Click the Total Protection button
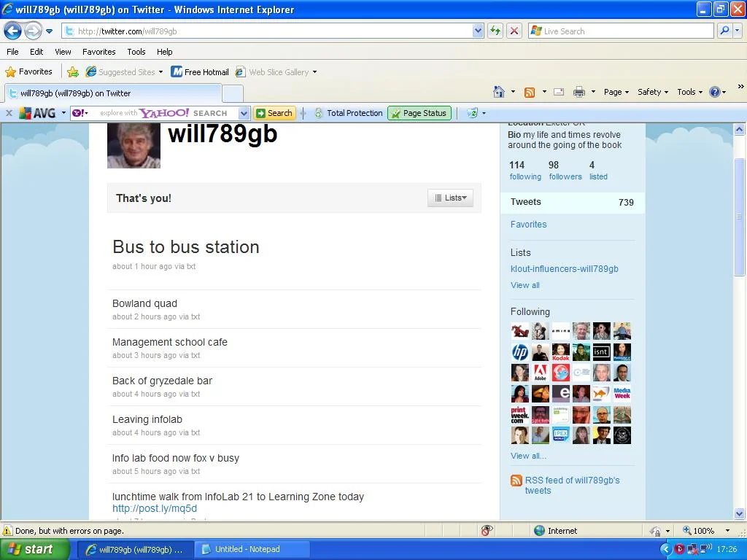This screenshot has height=560, width=747. (x=349, y=113)
